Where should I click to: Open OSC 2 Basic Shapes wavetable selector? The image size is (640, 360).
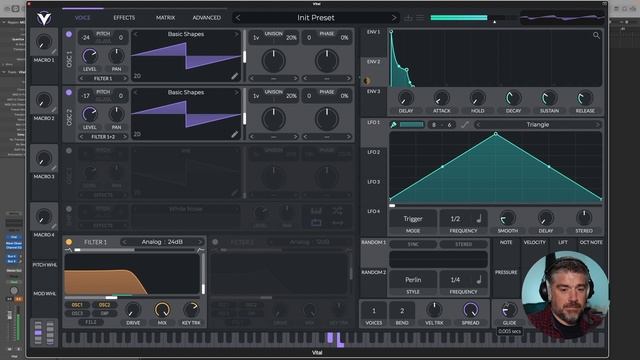click(186, 93)
